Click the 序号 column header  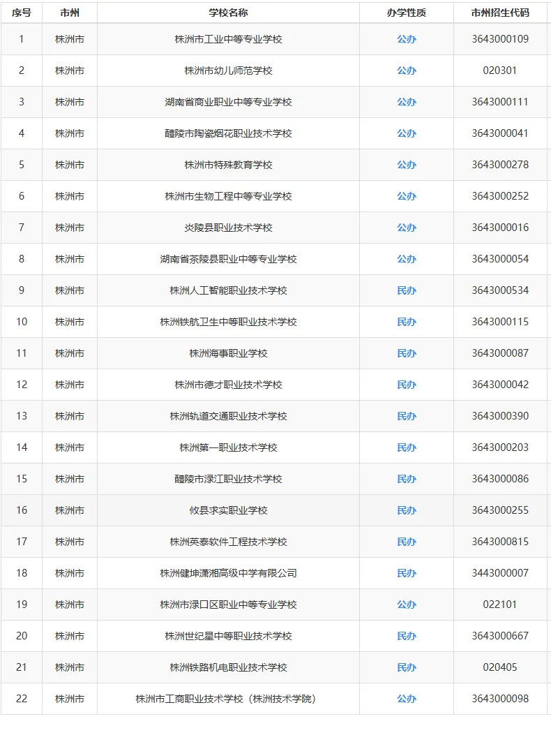(x=22, y=13)
